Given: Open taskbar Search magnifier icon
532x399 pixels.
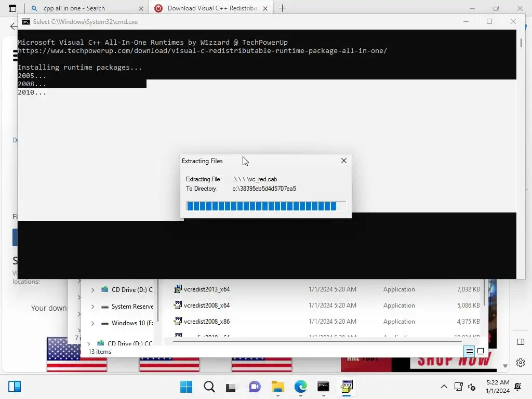Looking at the screenshot, I should (x=209, y=387).
